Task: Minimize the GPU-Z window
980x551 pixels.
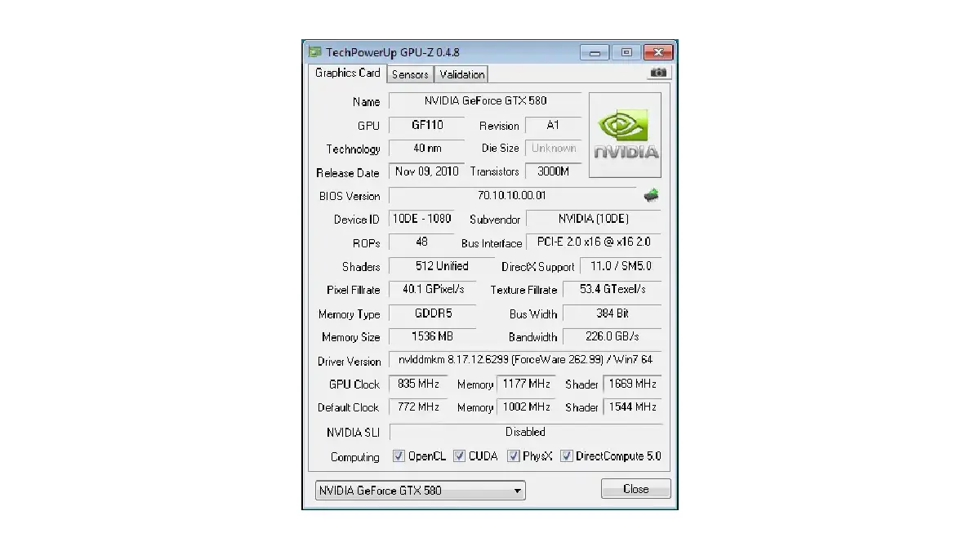Action: click(x=595, y=52)
